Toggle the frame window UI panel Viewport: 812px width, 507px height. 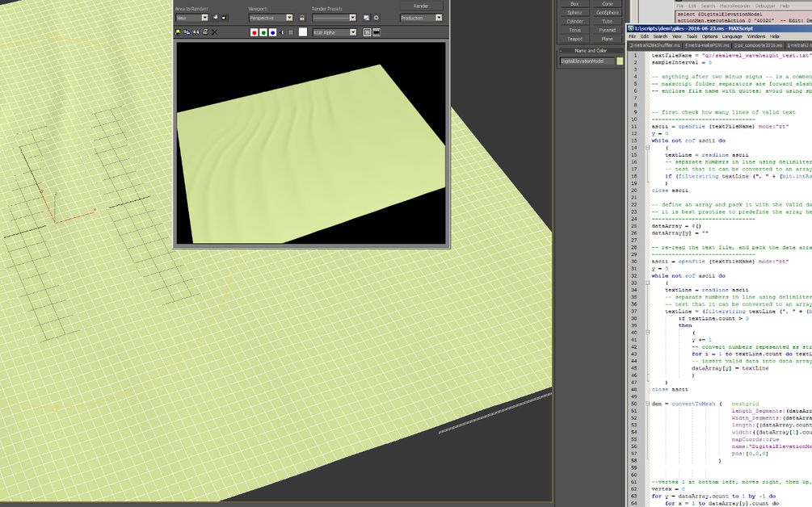click(377, 32)
